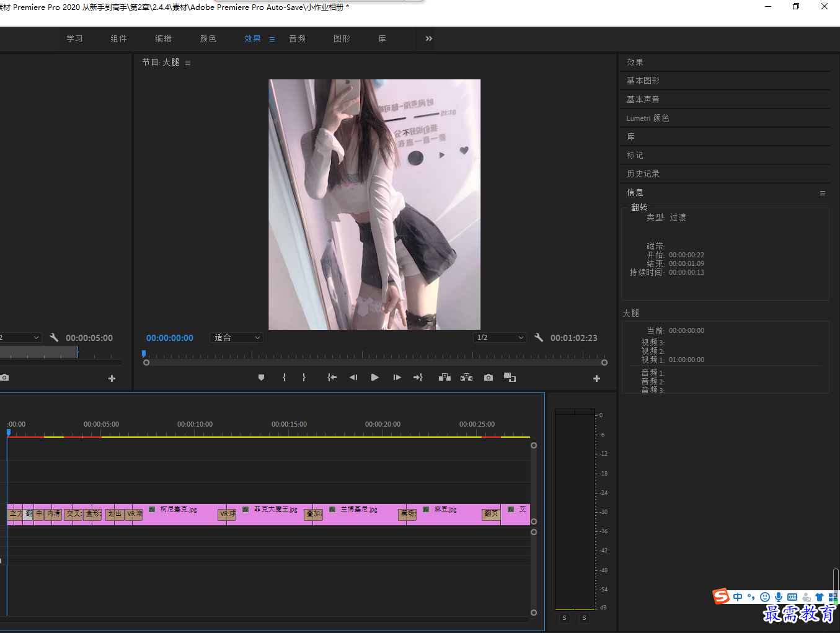The height and width of the screenshot is (633, 840).
Task: Click the Program monitor playhead marker
Action: [x=144, y=354]
